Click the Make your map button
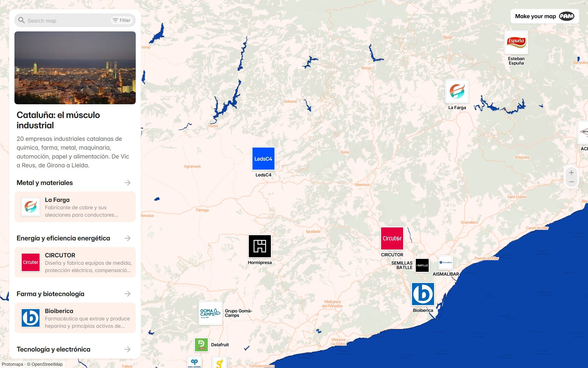Screen dimensions: 588x368 pyautogui.click(x=545, y=16)
